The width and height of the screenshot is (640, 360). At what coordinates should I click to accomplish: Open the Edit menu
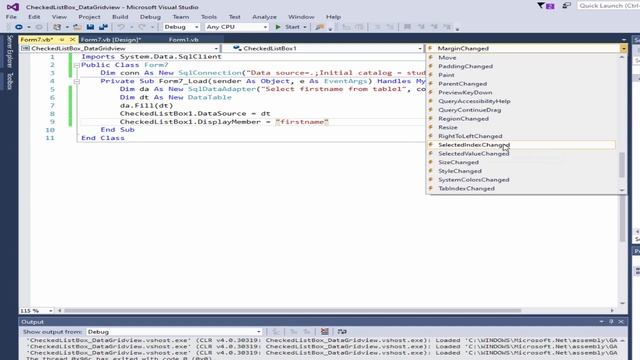coord(34,17)
